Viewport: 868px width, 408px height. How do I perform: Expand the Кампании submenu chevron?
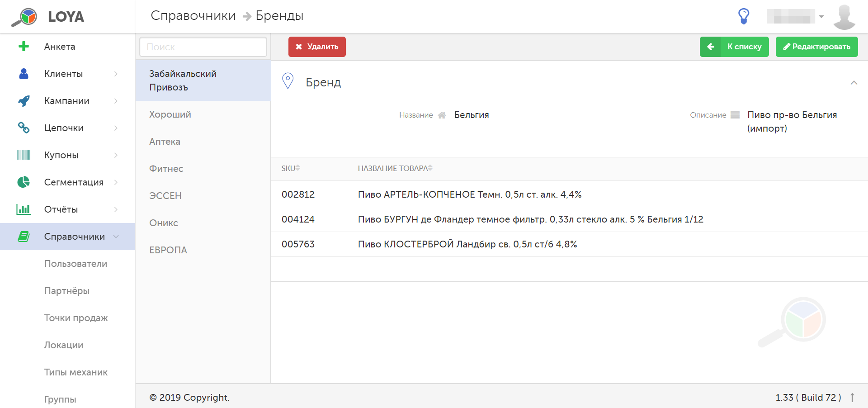(116, 101)
